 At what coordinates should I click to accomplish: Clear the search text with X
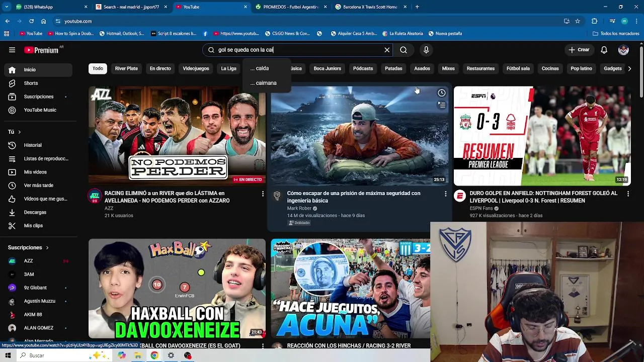pyautogui.click(x=387, y=50)
